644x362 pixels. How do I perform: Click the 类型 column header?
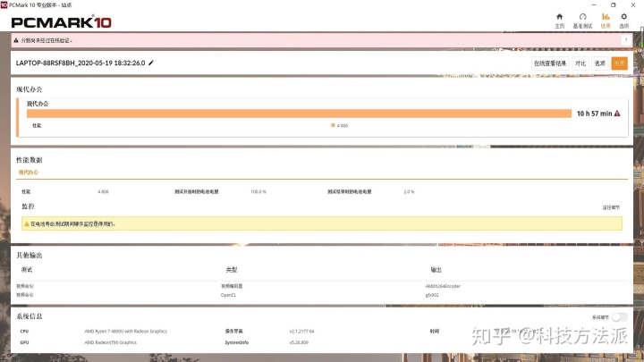232,270
